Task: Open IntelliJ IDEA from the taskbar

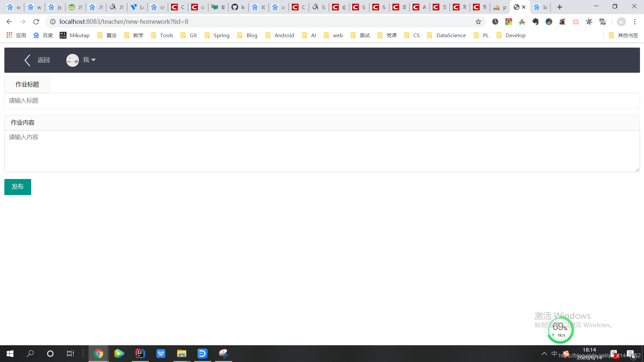Action: pyautogui.click(x=140, y=354)
